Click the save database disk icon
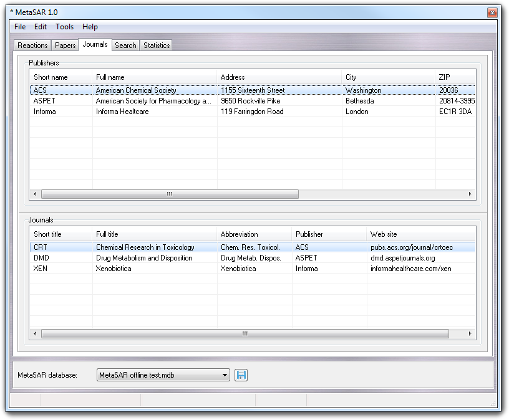 pyautogui.click(x=241, y=375)
